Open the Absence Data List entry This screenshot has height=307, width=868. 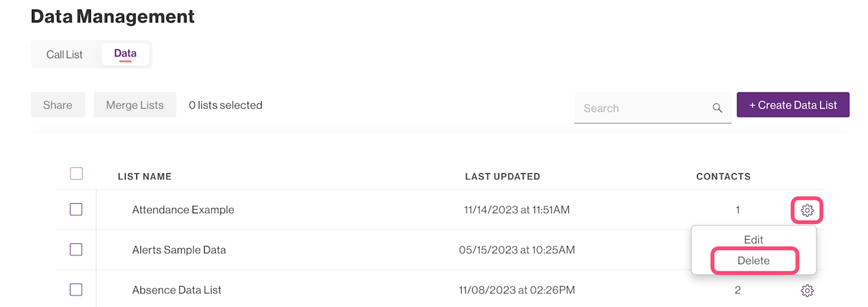[x=177, y=290]
